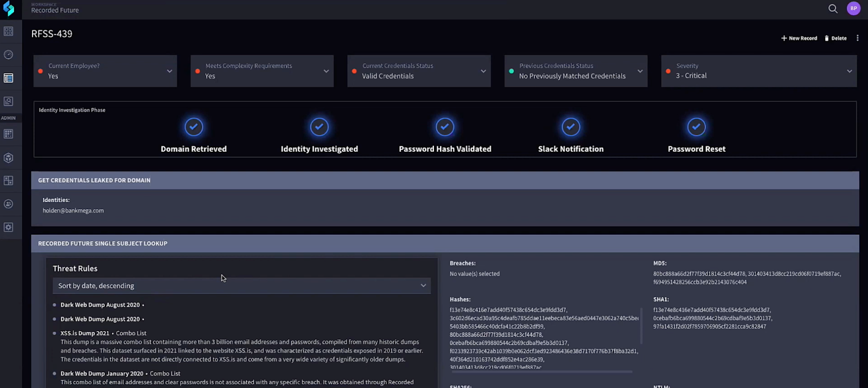This screenshot has width=868, height=388.
Task: Open the admin cube integrations icon
Action: click(9, 158)
